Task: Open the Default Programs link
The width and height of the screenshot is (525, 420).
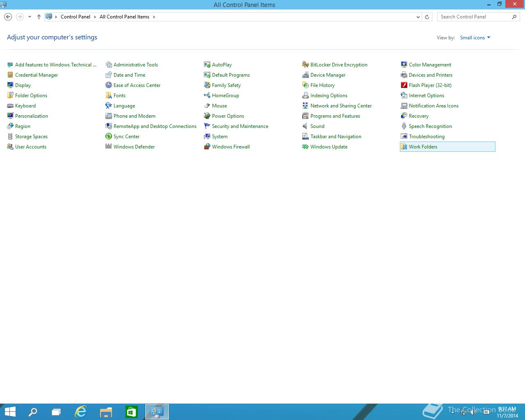Action: pos(231,75)
